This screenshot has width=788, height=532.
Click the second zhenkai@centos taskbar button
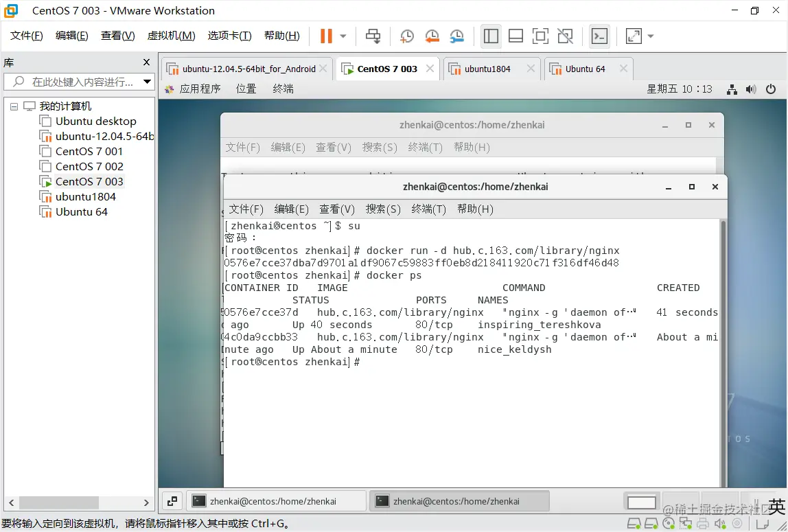[x=459, y=501]
